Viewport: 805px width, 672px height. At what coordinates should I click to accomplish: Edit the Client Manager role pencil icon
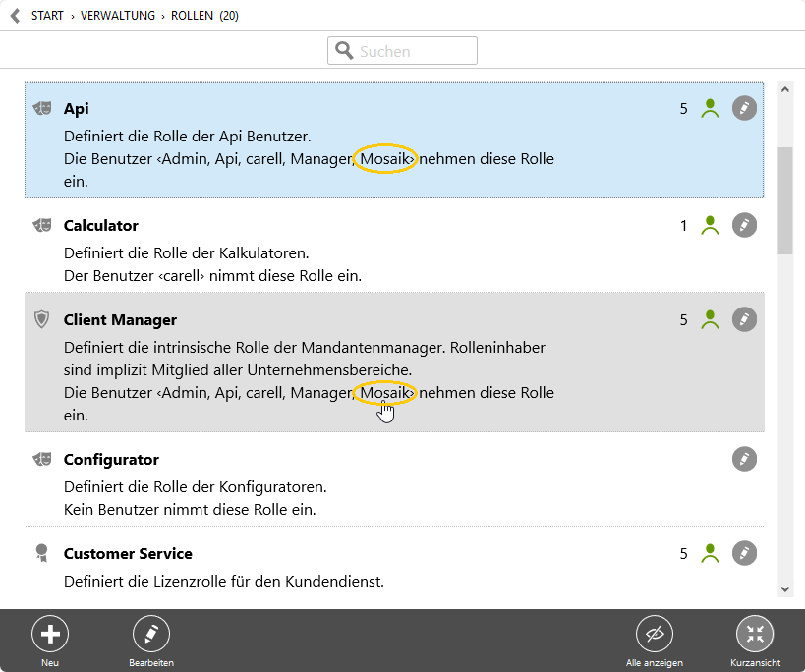tap(745, 319)
